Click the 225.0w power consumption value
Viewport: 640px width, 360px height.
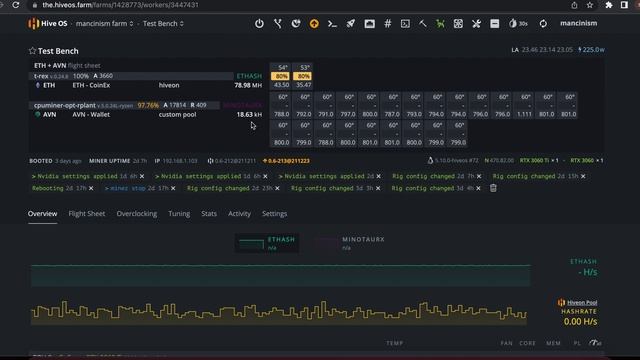(x=591, y=50)
